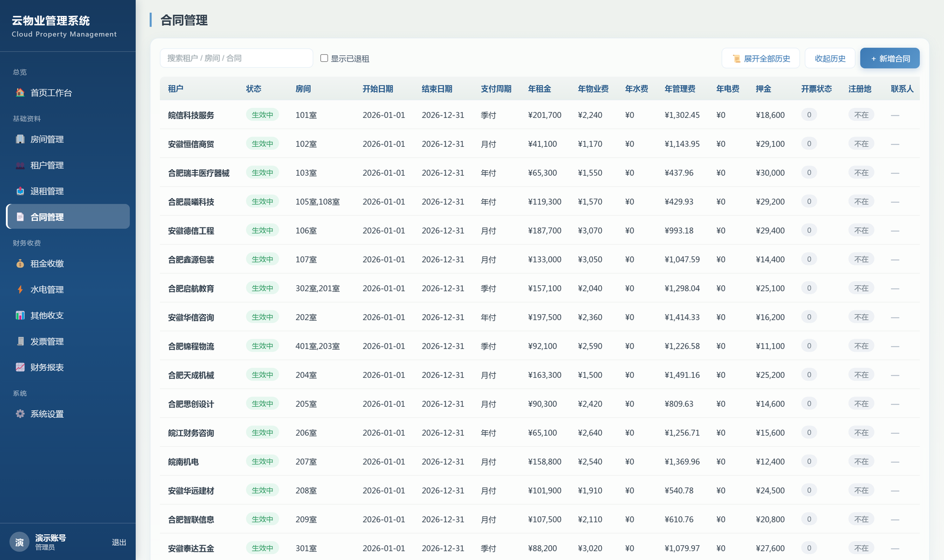Click tenant 合肥智联信息

[191, 520]
